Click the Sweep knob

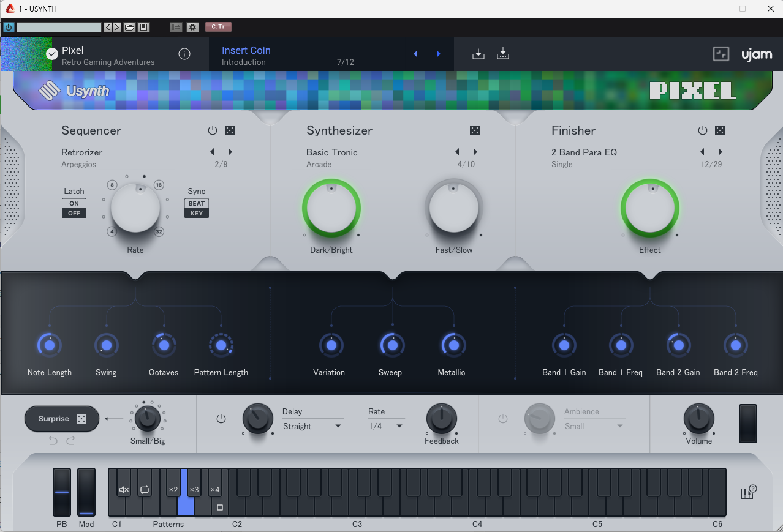392,345
